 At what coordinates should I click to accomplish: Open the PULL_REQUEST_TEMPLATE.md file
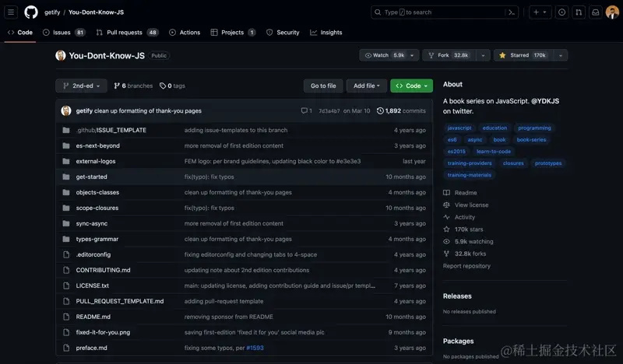(120, 301)
